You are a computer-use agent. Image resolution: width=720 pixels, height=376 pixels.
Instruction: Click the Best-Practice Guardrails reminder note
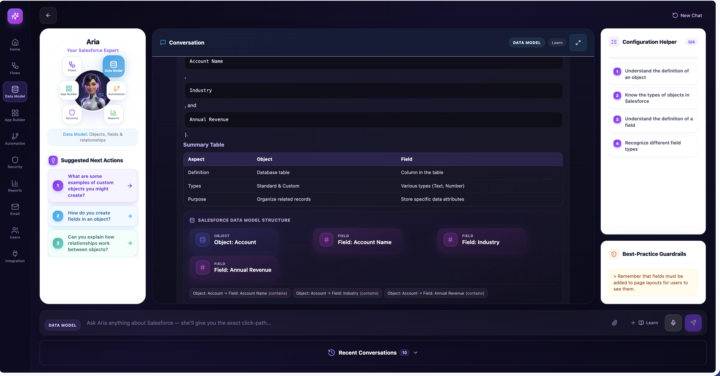tap(653, 282)
